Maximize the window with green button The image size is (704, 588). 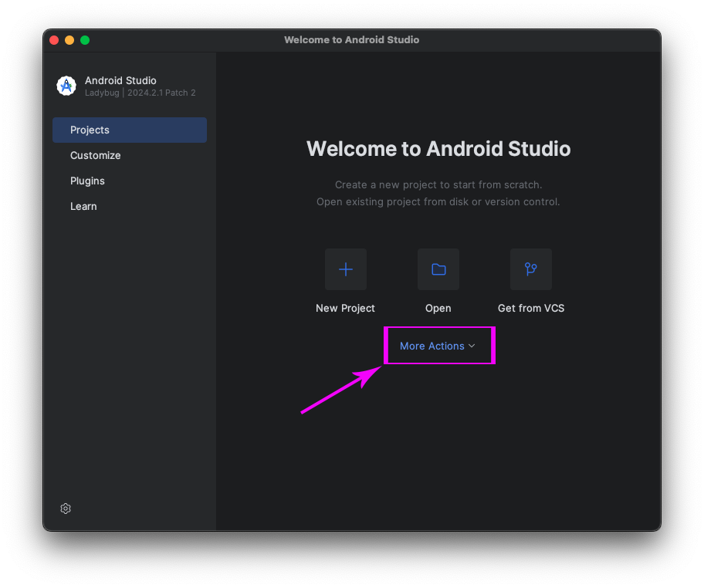[x=85, y=40]
